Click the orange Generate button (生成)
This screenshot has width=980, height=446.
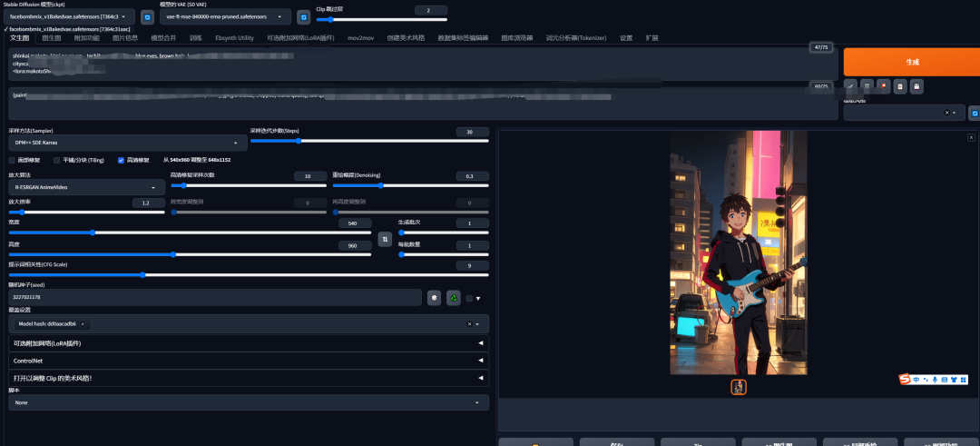(912, 62)
